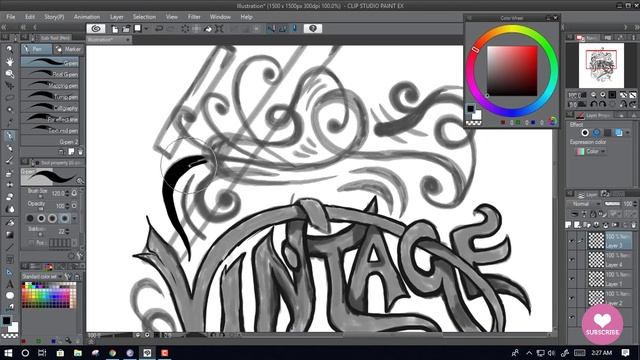Open the Animation menu
This screenshot has height=360, width=640.
pyautogui.click(x=87, y=17)
